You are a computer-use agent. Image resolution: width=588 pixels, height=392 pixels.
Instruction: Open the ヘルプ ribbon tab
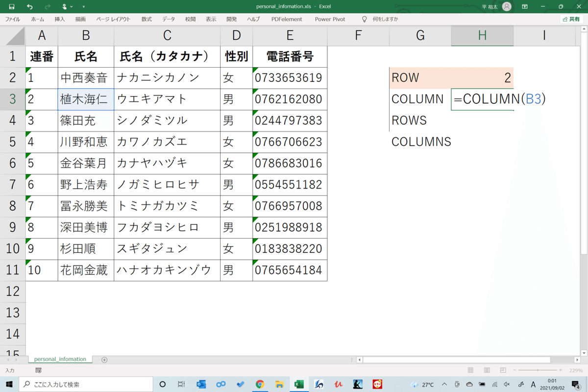coord(253,19)
